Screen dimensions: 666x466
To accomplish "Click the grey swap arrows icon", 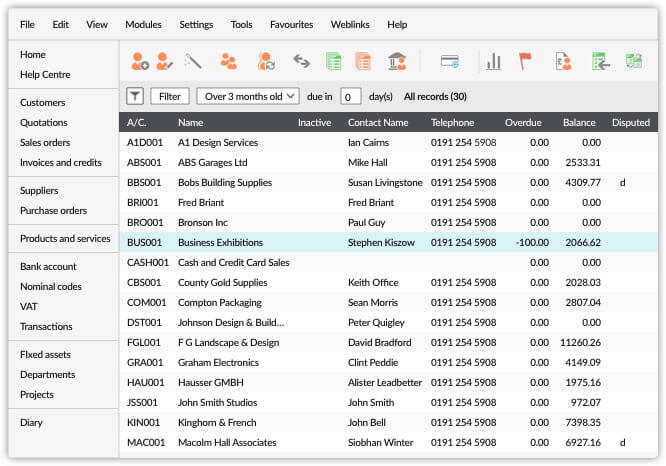I will click(302, 62).
